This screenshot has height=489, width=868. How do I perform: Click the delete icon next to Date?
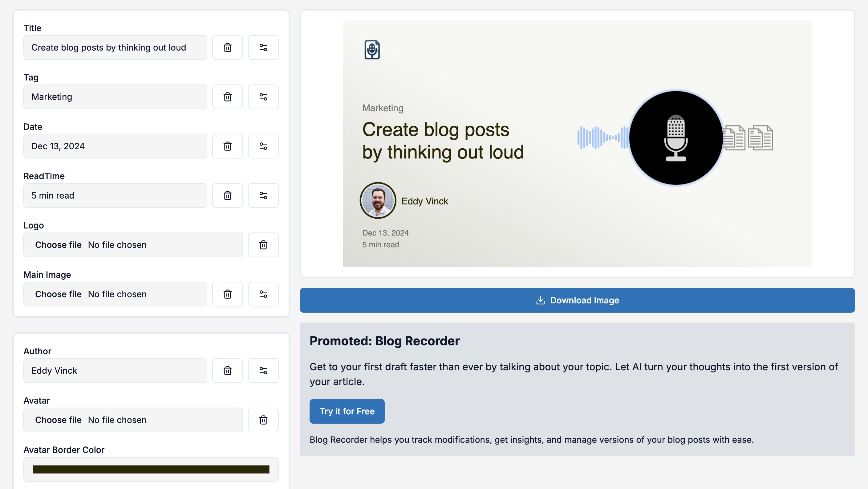[228, 146]
